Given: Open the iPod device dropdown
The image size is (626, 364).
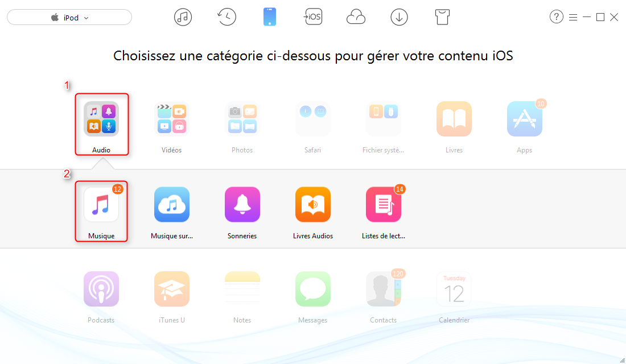Looking at the screenshot, I should click(x=69, y=18).
